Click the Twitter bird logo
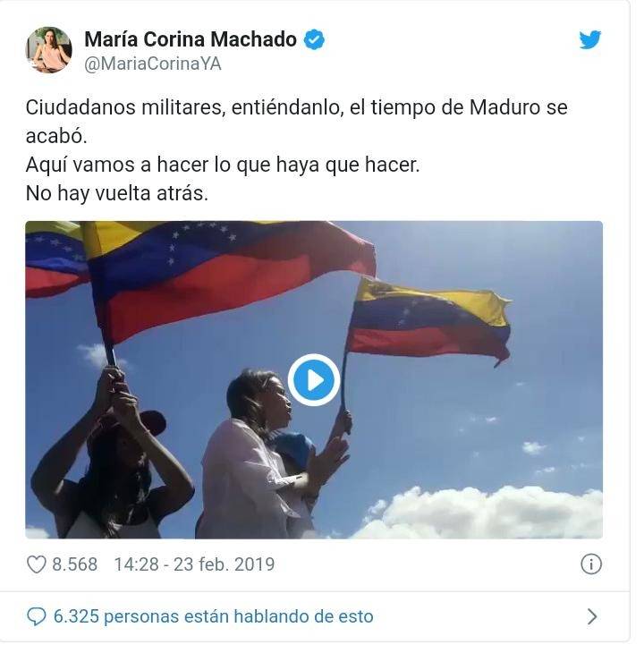The width and height of the screenshot is (644, 653). click(589, 40)
